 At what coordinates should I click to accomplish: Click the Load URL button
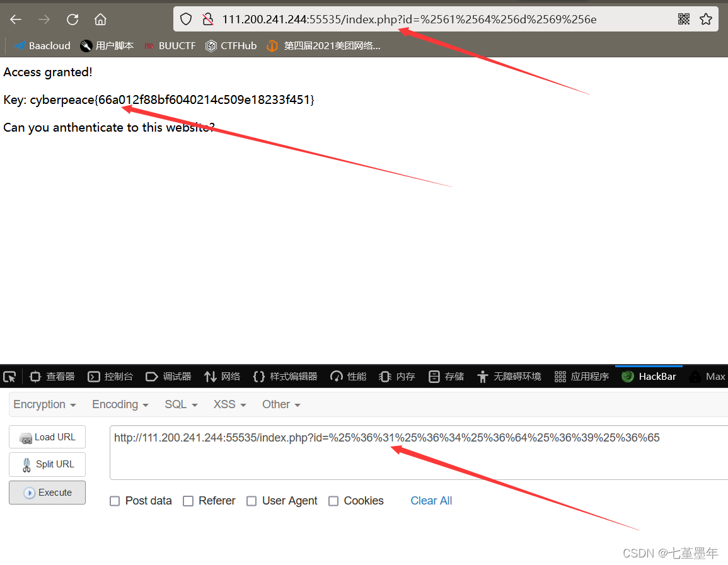(x=47, y=437)
